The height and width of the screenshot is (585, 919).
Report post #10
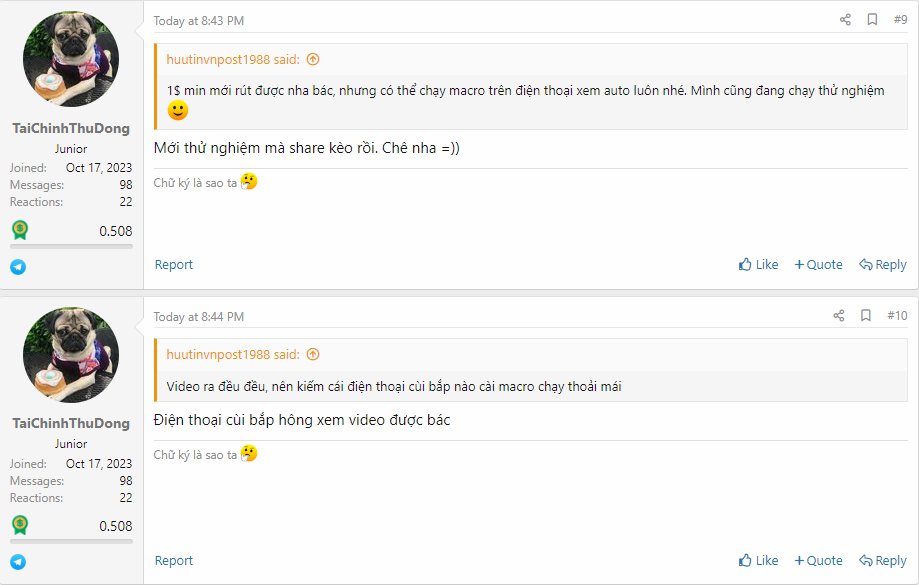(x=174, y=561)
